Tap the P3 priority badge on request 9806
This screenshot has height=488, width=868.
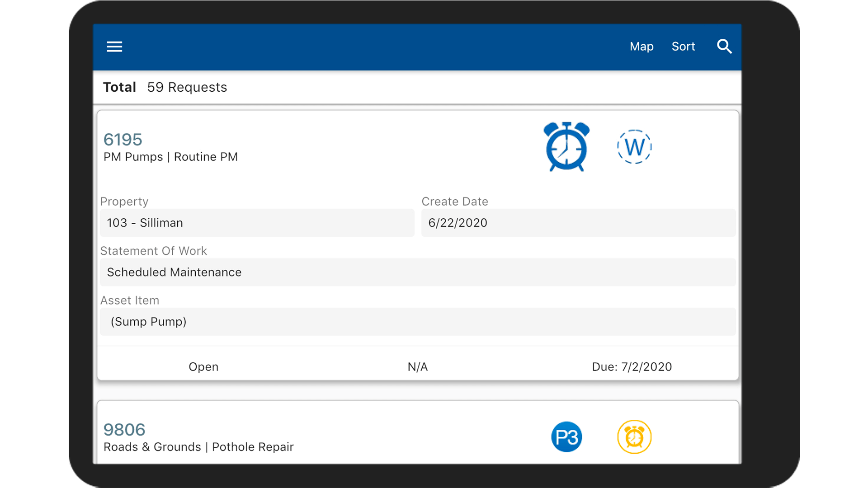(566, 436)
